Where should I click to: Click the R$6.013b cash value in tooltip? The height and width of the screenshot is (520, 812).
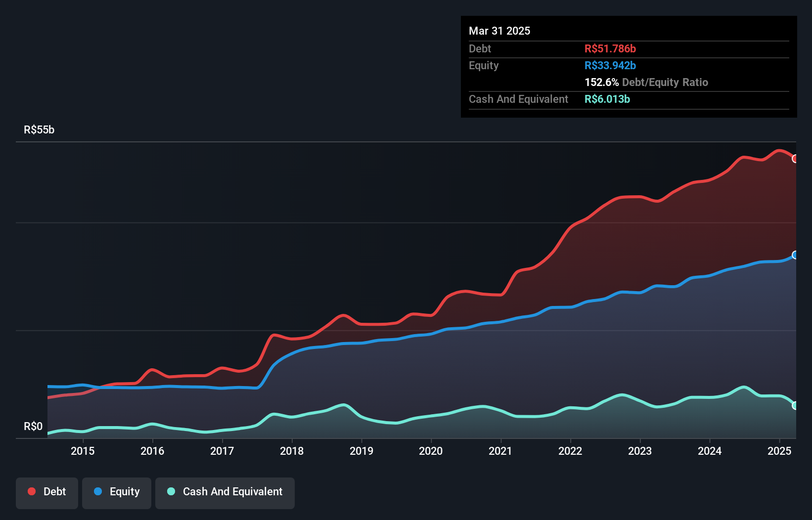[607, 99]
